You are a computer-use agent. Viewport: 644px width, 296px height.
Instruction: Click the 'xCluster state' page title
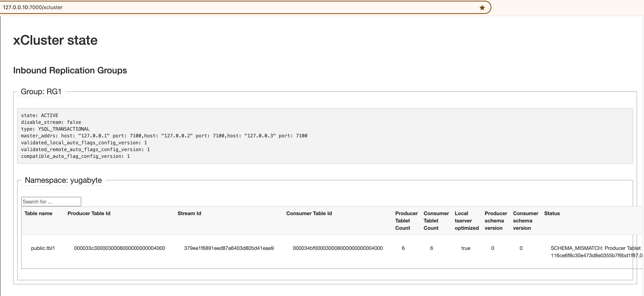coord(55,40)
